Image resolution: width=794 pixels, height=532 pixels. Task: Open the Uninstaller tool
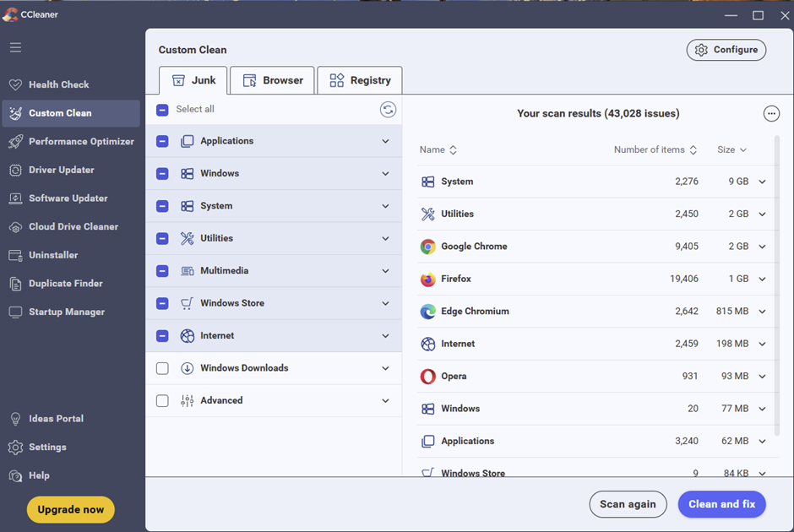click(53, 255)
